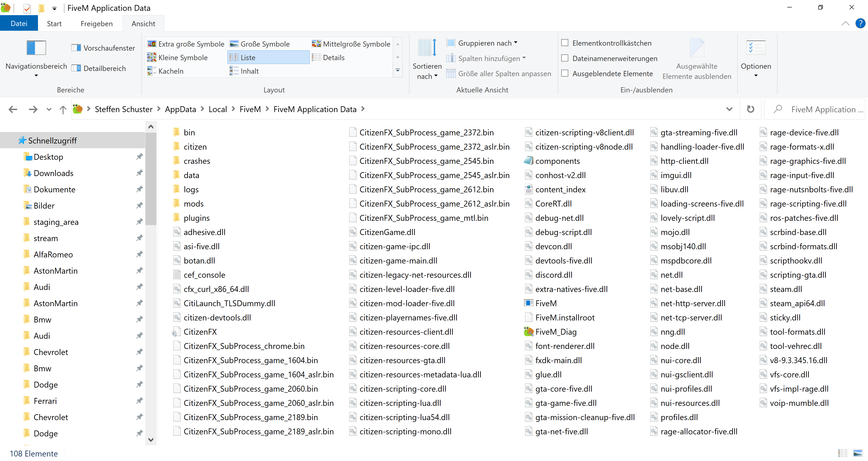The width and height of the screenshot is (868, 461).
Task: Expand the layout gallery more arrow
Action: point(398,71)
